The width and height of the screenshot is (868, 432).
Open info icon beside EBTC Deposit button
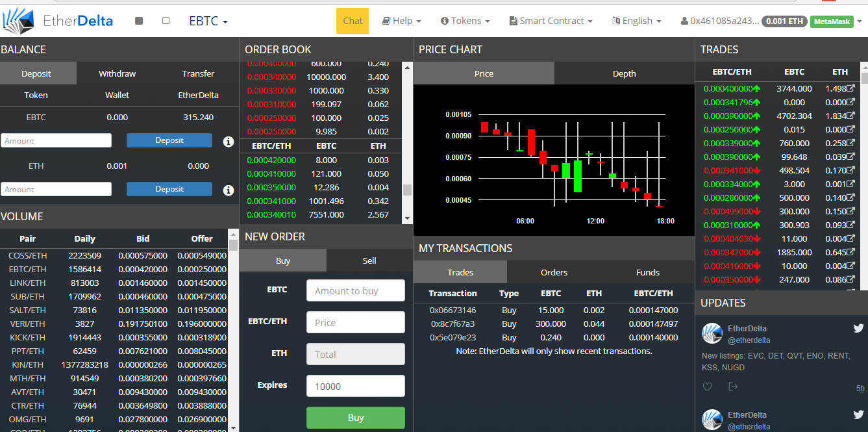pos(229,141)
